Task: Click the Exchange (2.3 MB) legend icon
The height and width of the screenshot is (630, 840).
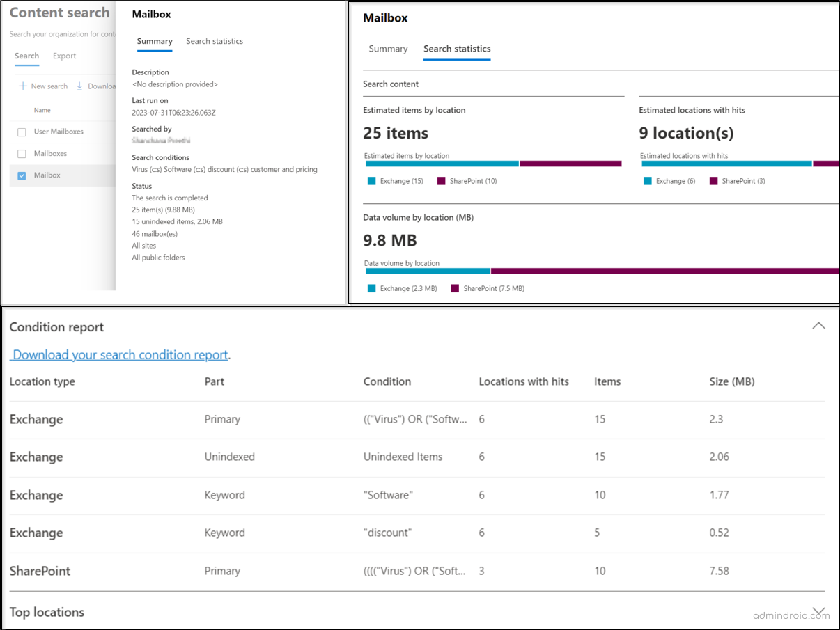Action: coord(372,288)
